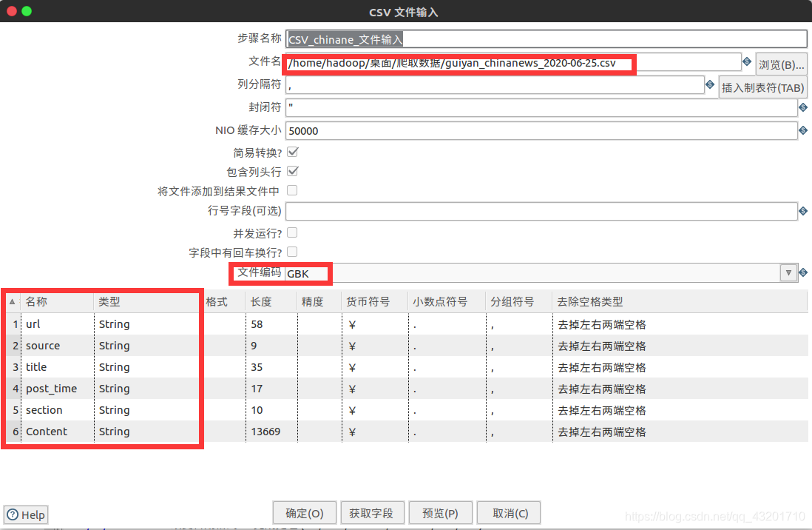Enable the 并发运行 checkbox
This screenshot has width=812, height=530.
(x=293, y=232)
